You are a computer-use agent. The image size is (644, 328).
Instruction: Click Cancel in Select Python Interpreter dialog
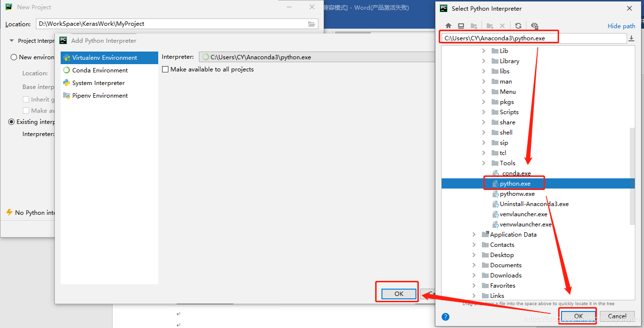tap(617, 316)
